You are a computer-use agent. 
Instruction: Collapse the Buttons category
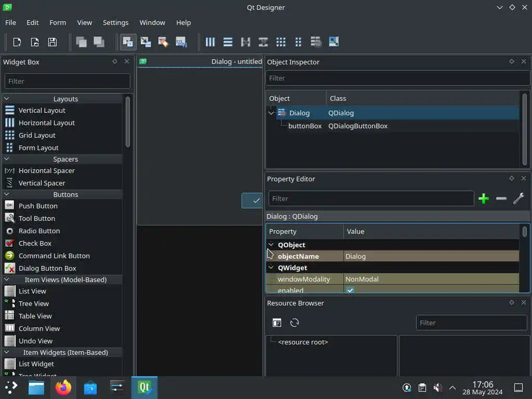[6, 194]
